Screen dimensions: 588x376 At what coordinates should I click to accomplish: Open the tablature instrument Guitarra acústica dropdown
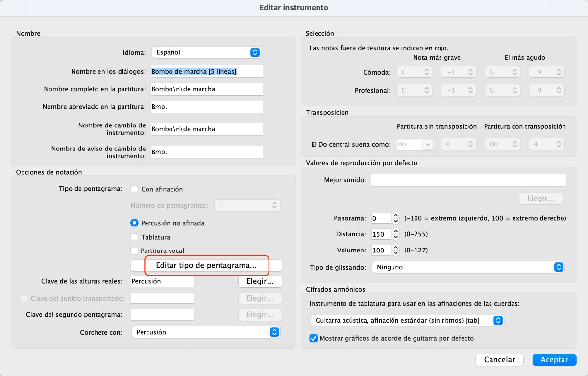coord(407,320)
